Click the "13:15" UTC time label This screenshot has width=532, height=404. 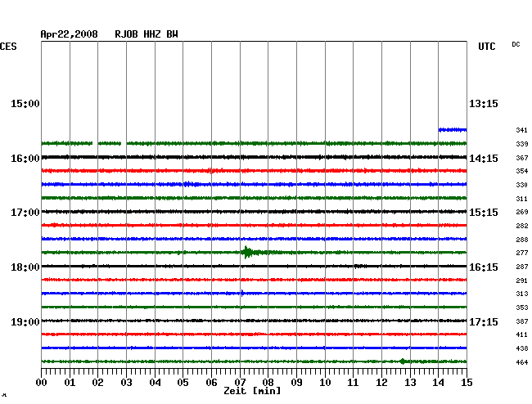pos(484,103)
